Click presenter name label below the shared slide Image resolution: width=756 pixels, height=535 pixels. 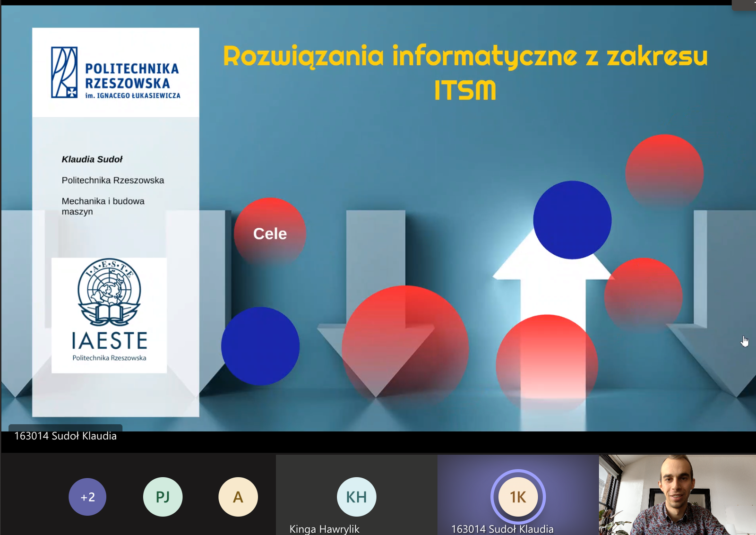65,436
